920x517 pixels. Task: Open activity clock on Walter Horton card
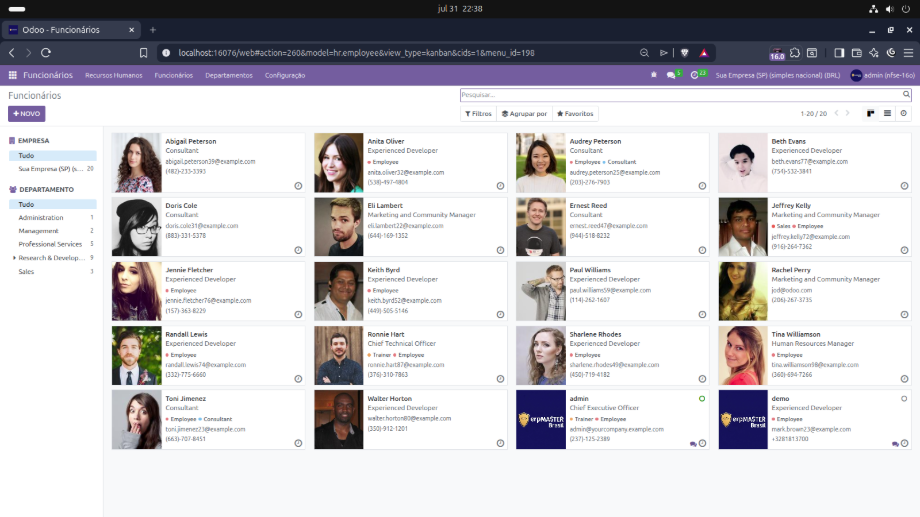pos(500,443)
